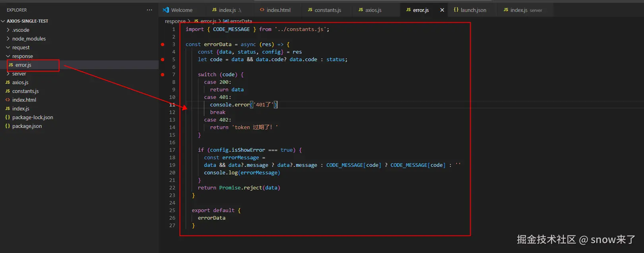The image size is (644, 253).
Task: Switch to the constants.js tab
Action: point(327,10)
